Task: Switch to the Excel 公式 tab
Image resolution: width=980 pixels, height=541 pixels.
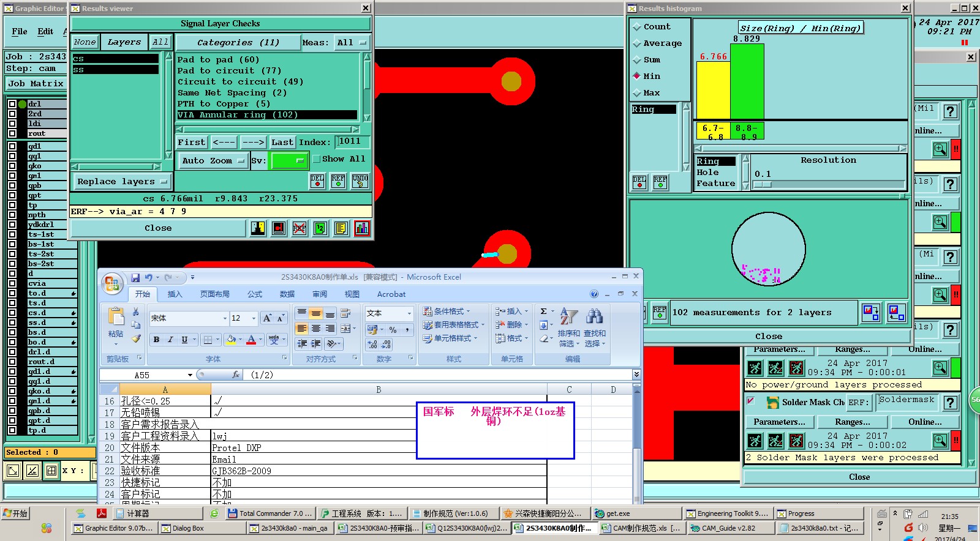Action: (x=255, y=294)
